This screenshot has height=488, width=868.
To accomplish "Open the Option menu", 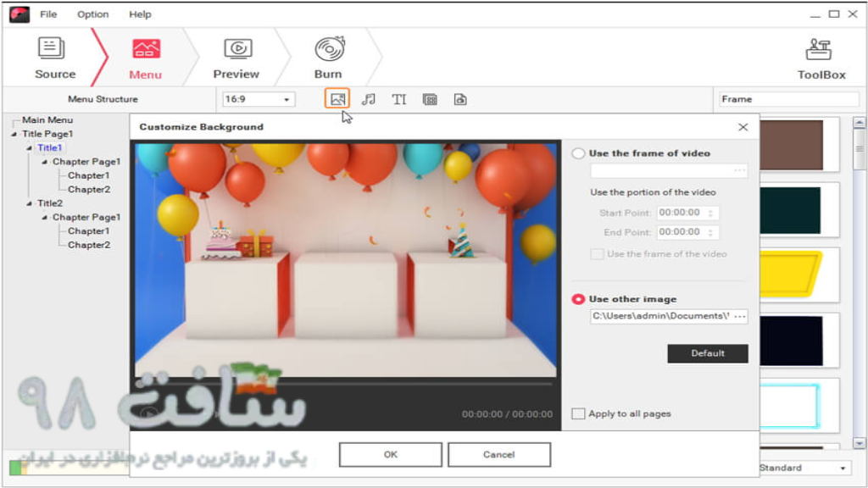I will pos(92,14).
